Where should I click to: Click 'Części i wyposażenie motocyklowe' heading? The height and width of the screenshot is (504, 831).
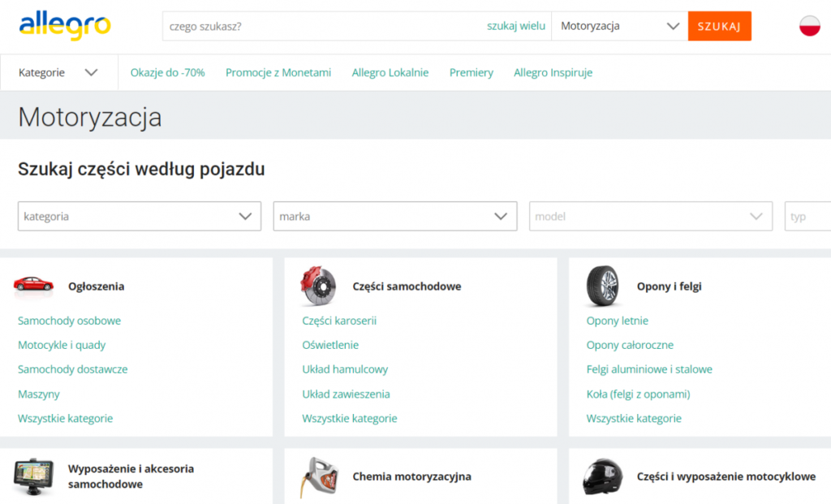(x=726, y=476)
